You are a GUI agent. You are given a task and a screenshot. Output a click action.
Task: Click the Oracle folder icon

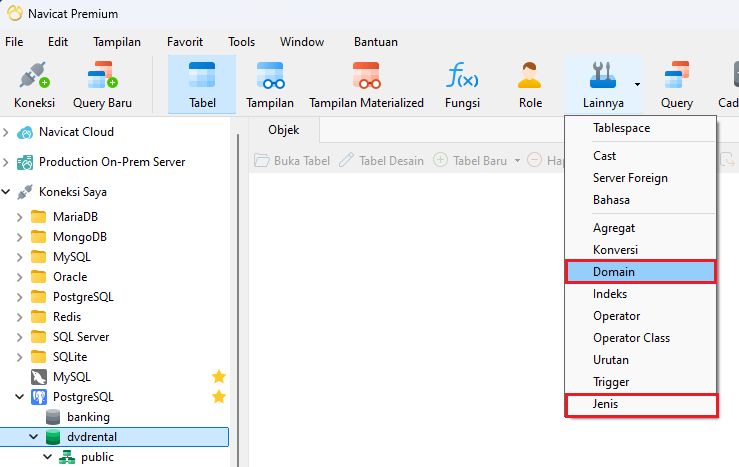point(39,277)
